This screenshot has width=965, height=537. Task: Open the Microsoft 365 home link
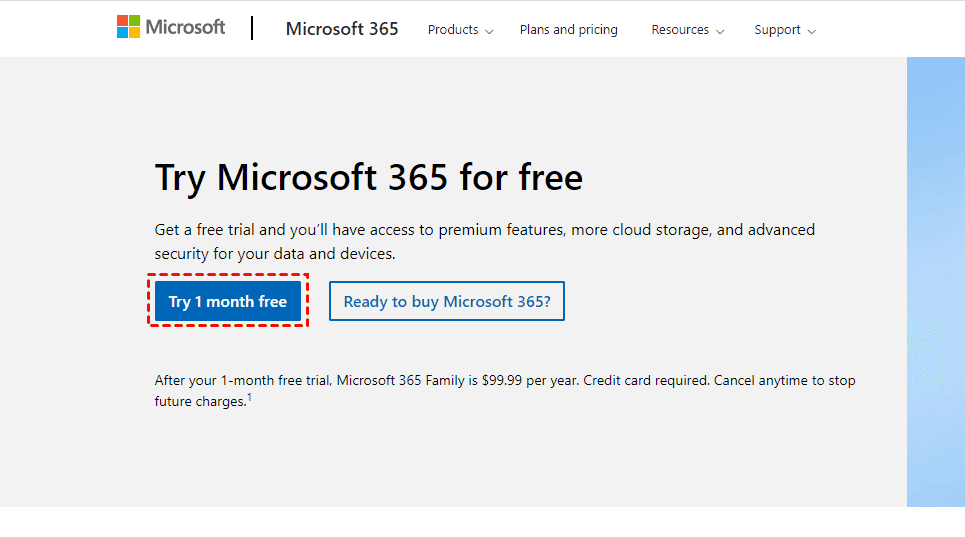coord(342,29)
